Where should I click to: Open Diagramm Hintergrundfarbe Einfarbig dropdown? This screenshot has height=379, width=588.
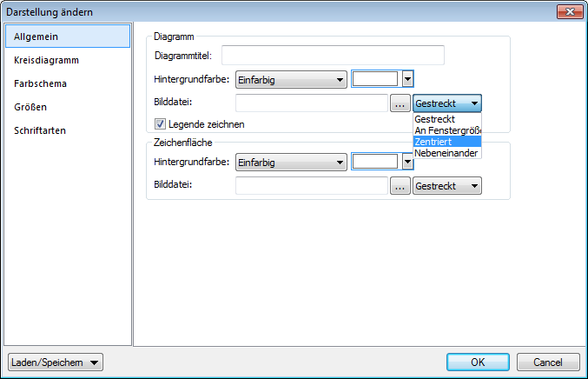[292, 80]
